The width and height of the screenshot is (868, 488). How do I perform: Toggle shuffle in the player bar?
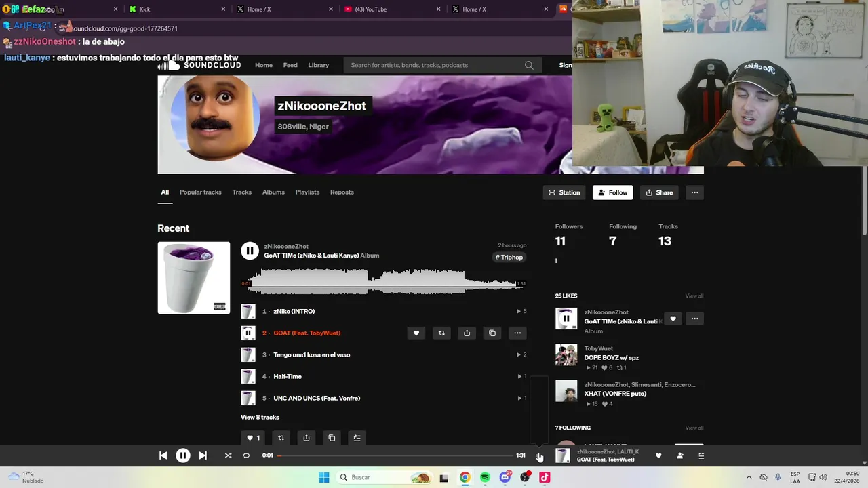coord(228,455)
